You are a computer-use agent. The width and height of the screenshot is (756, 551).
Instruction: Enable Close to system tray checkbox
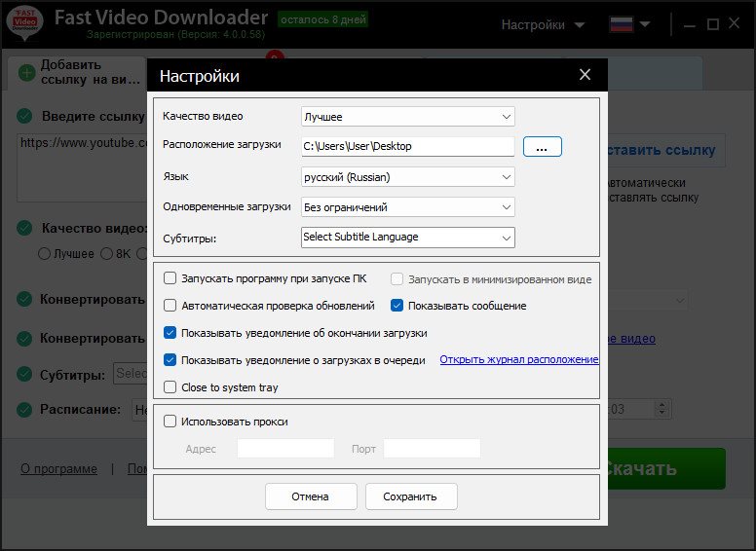point(170,387)
